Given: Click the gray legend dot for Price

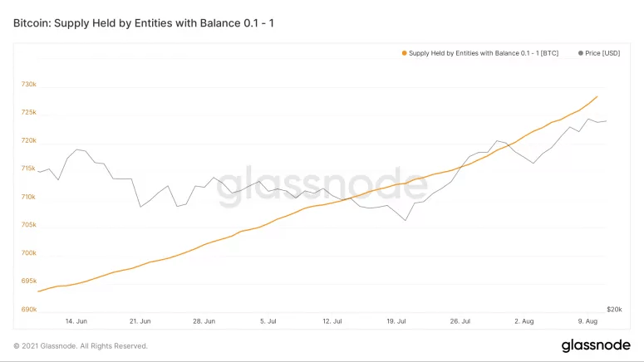Looking at the screenshot, I should (x=580, y=52).
